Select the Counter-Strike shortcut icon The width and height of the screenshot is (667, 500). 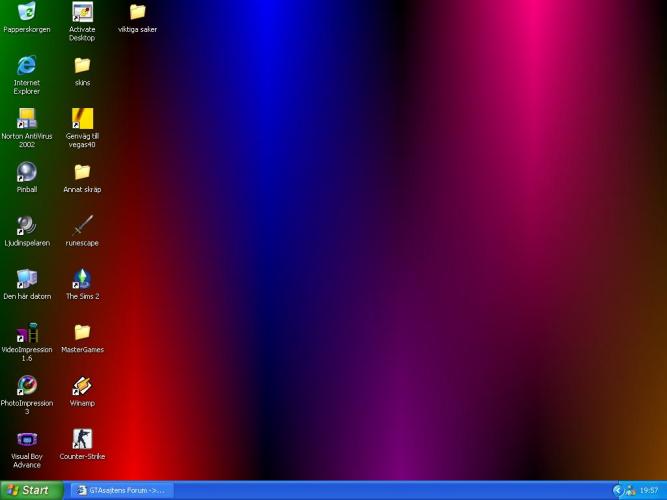tap(82, 439)
